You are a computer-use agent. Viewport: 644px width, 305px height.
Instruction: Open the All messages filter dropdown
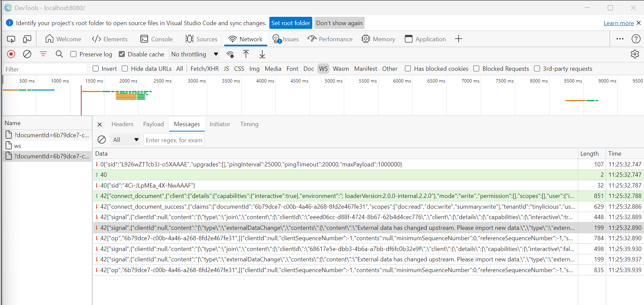(125, 140)
